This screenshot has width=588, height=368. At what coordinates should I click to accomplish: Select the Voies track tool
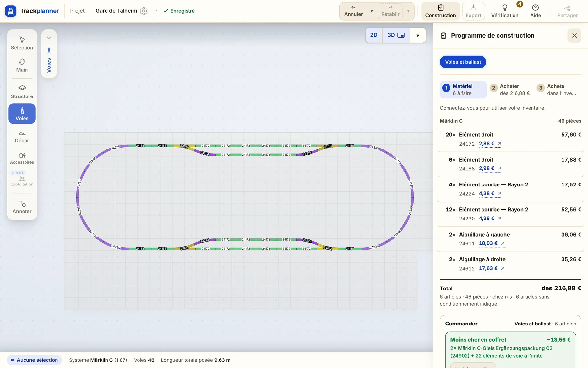click(22, 114)
